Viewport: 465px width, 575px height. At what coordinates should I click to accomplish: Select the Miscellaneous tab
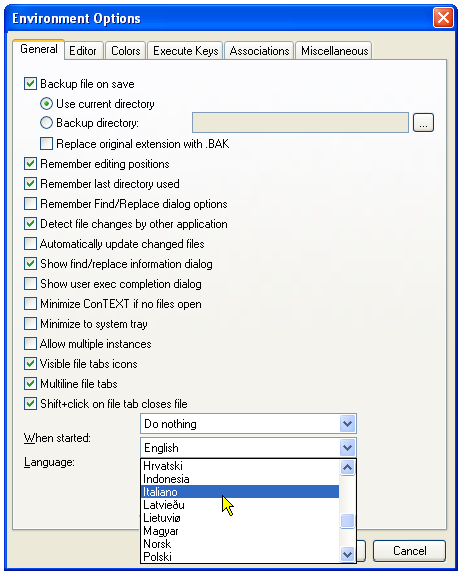[x=334, y=51]
